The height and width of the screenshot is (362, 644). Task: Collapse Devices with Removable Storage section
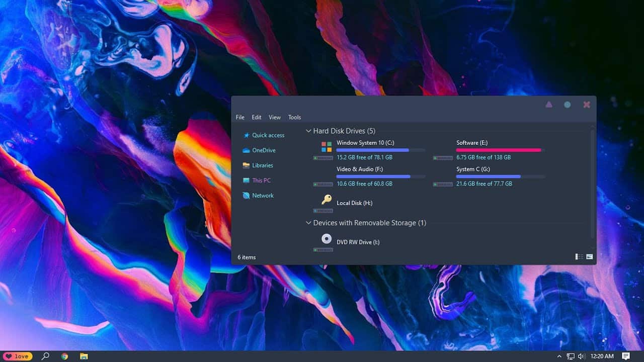(308, 223)
